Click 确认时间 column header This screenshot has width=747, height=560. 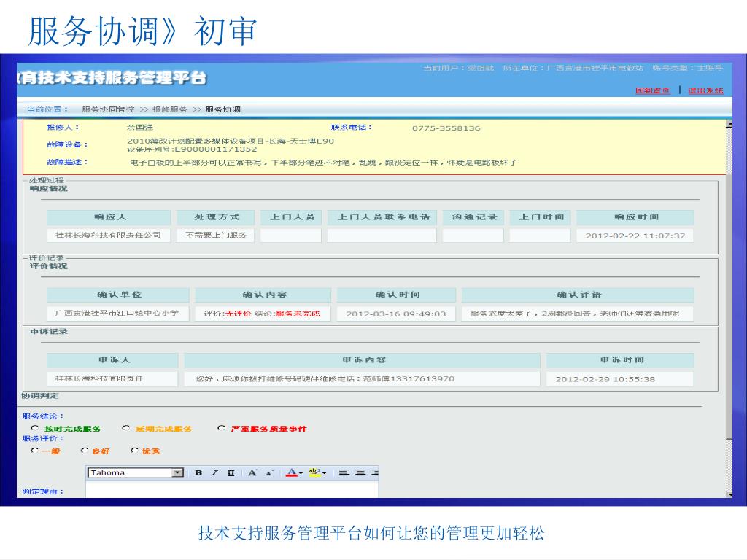(x=396, y=295)
